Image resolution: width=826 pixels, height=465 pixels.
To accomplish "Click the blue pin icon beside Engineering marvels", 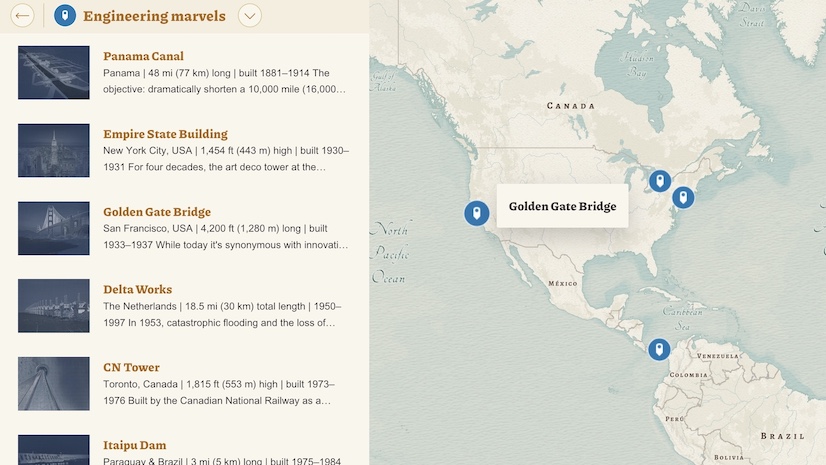I will click(x=65, y=16).
